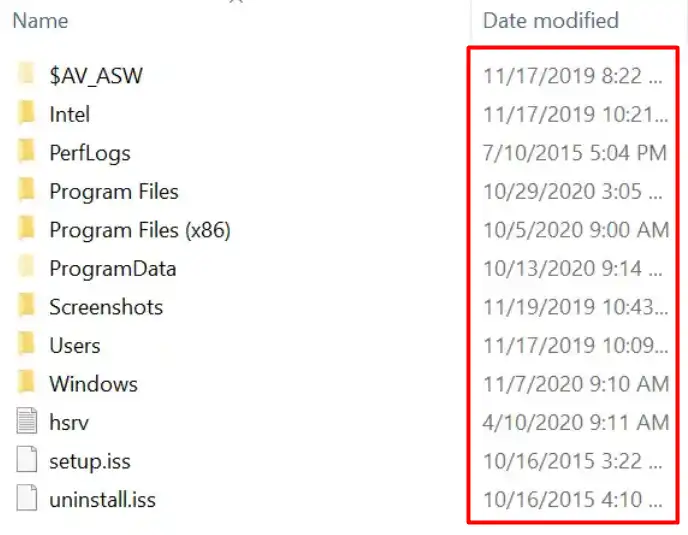Viewport: 688px width, 535px height.
Task: Select the hsrv text file icon
Action: [27, 422]
